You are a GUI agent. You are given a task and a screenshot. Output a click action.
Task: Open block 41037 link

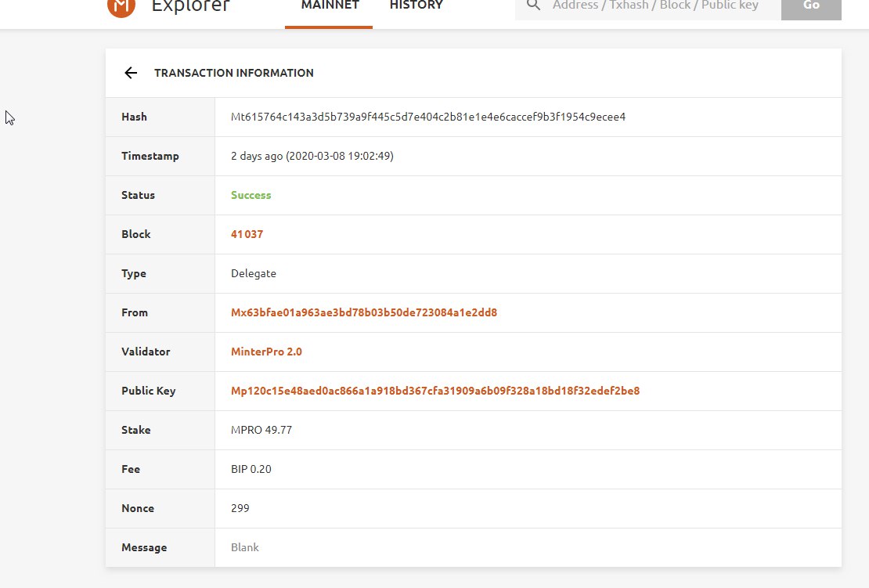pyautogui.click(x=246, y=234)
